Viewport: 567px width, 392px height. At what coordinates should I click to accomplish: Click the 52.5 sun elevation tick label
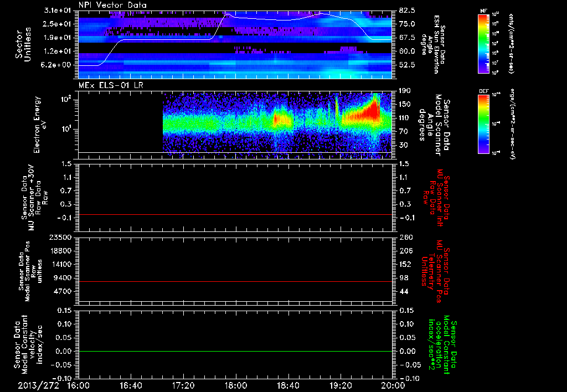(408, 65)
